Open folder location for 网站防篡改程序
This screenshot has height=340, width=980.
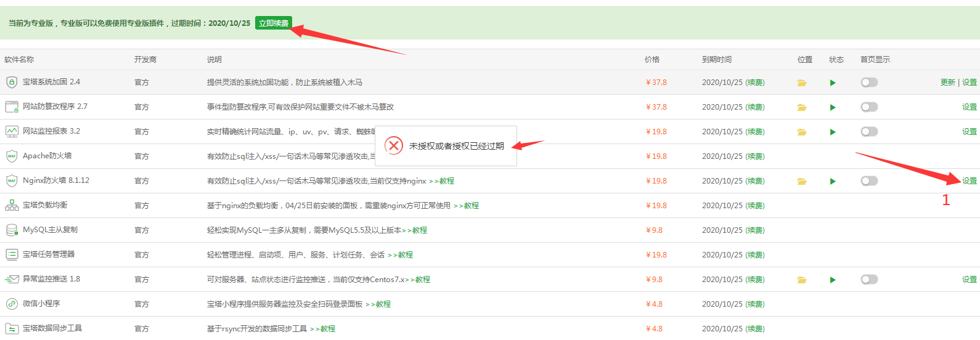802,107
